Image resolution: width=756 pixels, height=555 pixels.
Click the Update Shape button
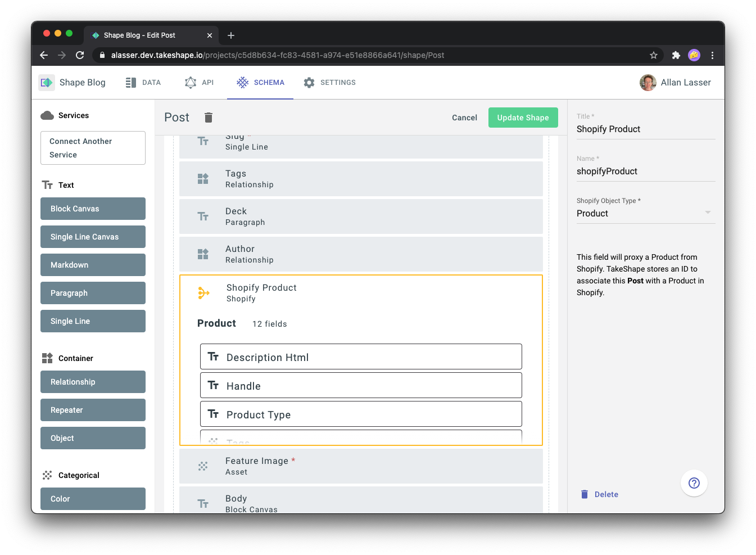(x=523, y=118)
